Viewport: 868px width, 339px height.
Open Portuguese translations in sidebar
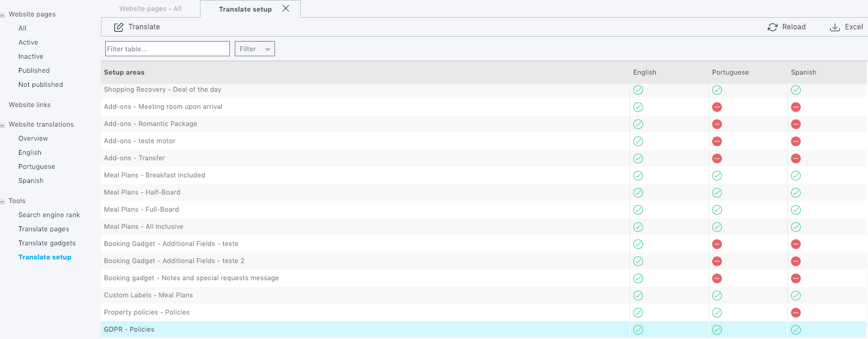click(x=37, y=166)
